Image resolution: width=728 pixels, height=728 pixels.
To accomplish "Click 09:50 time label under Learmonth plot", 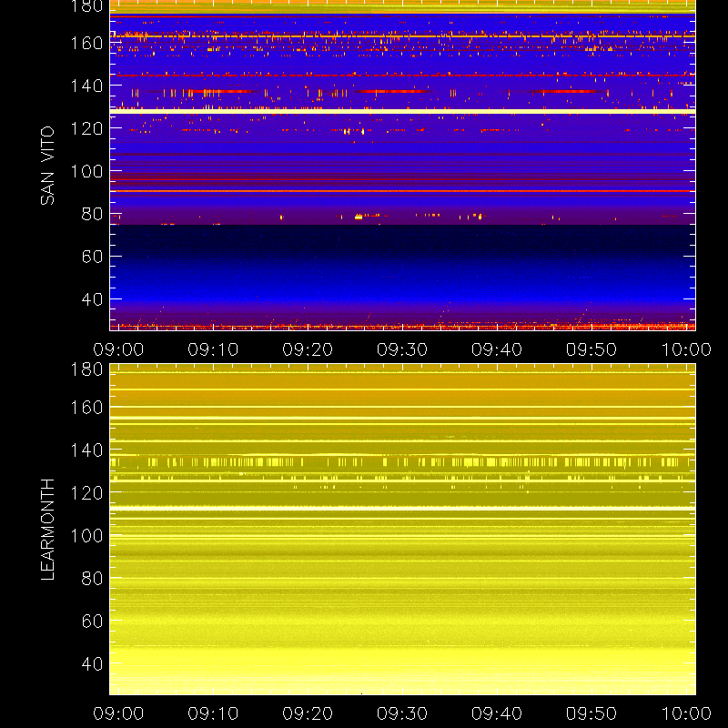I will point(591,713).
